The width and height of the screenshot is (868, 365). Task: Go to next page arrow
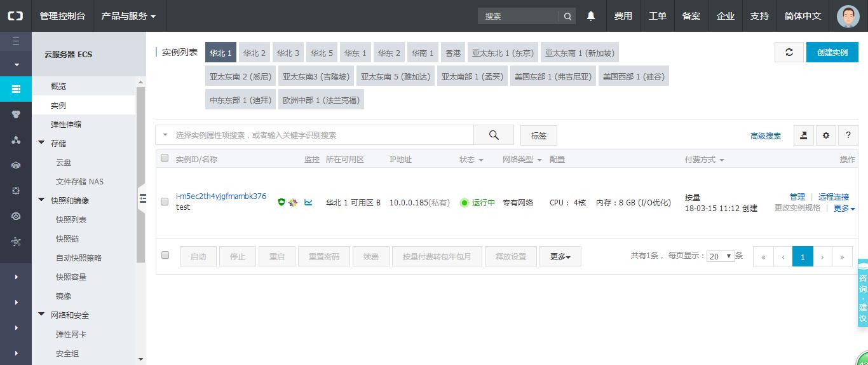(x=823, y=257)
